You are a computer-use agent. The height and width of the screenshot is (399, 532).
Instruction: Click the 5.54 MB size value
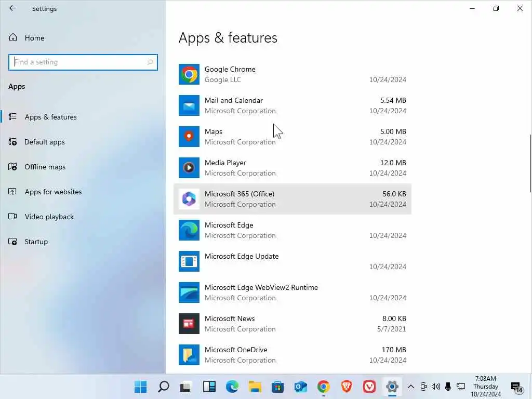click(x=393, y=100)
